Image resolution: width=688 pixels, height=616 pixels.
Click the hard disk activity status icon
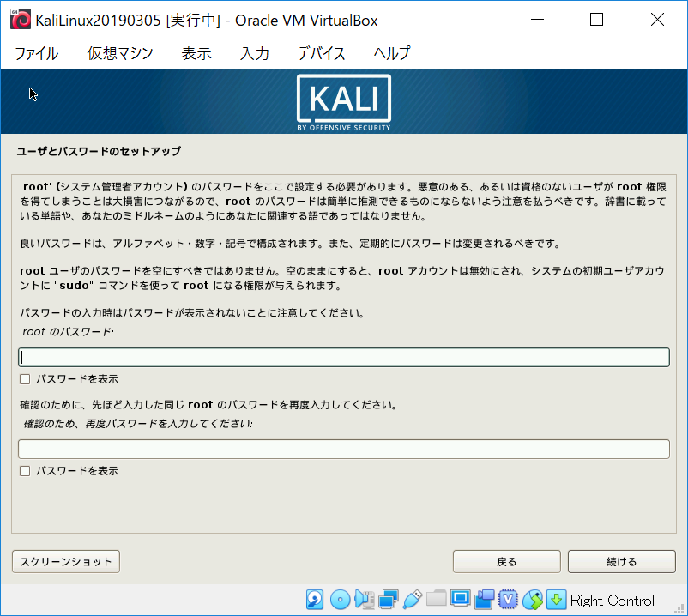315,600
